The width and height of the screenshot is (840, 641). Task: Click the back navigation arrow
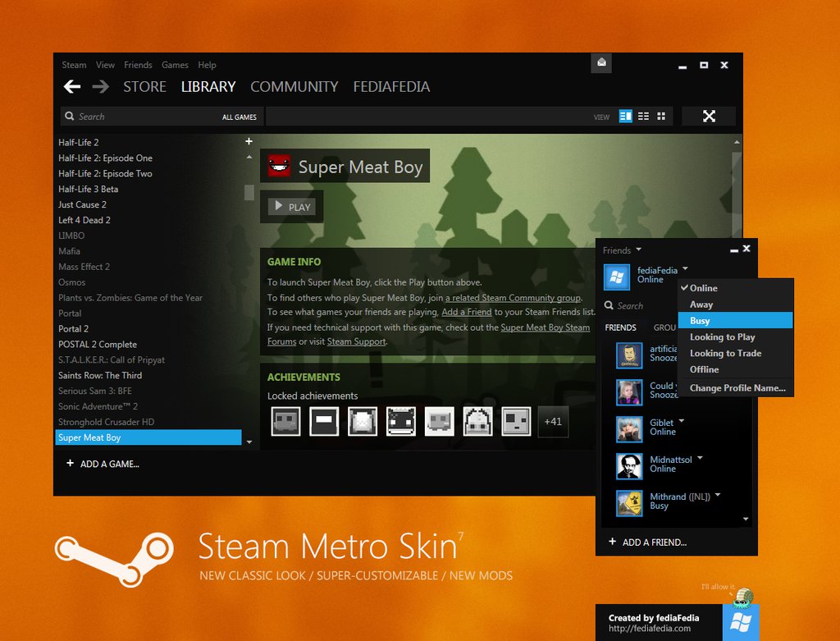[x=72, y=87]
